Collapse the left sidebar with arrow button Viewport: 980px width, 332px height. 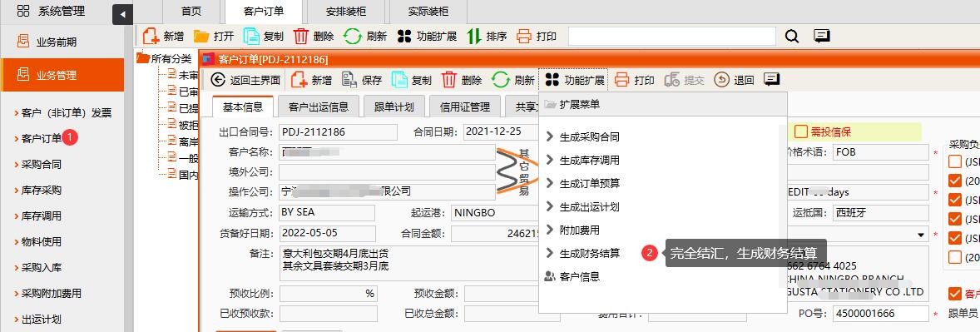tap(122, 14)
